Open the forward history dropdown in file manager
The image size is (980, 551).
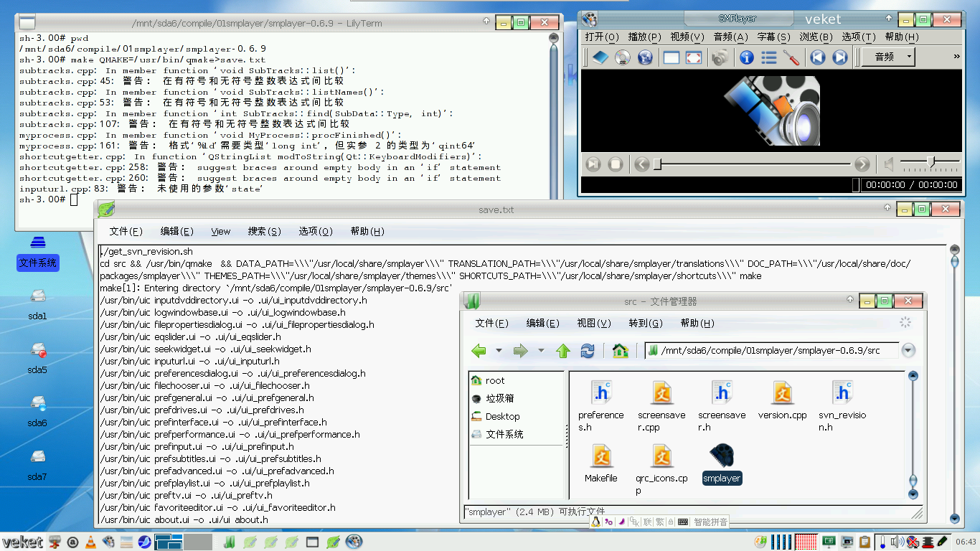tap(540, 351)
